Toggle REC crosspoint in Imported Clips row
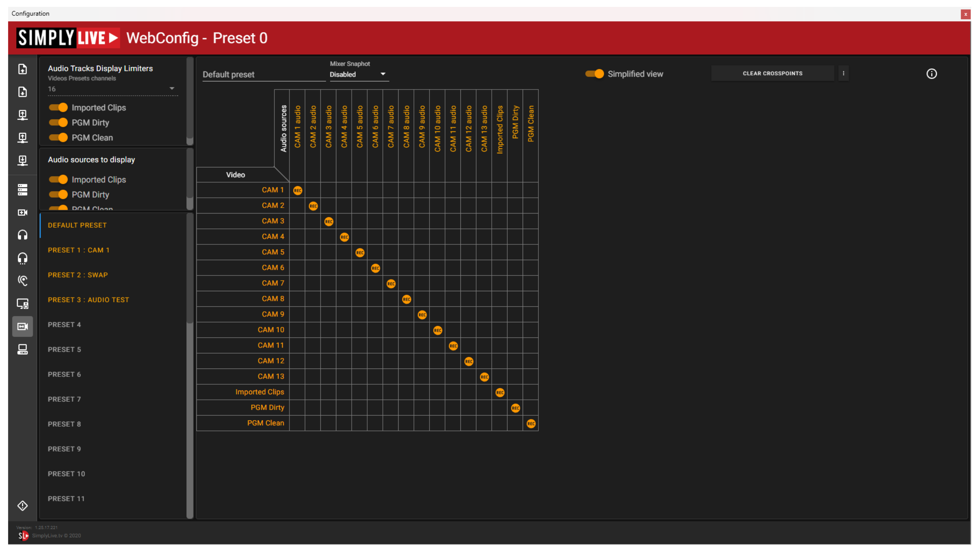Screen dimensions: 980x551 pyautogui.click(x=500, y=393)
